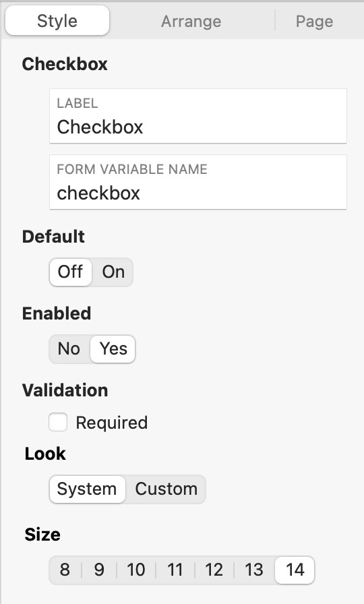
Task: Choose size 11
Action: coord(175,570)
